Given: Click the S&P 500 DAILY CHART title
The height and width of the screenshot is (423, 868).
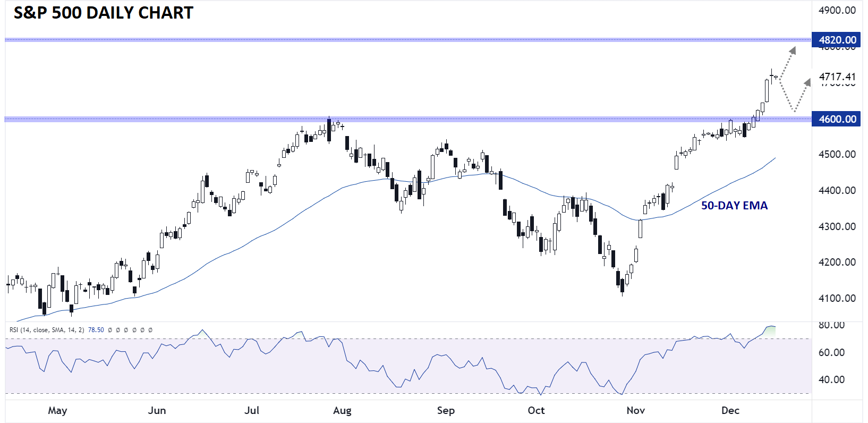Looking at the screenshot, I should pos(104,13).
